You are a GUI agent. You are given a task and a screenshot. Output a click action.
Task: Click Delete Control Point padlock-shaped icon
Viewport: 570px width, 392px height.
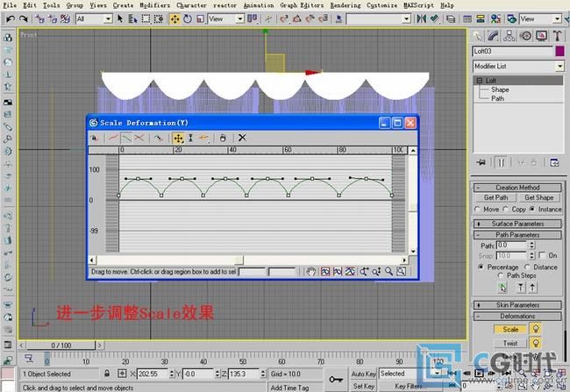(223, 139)
